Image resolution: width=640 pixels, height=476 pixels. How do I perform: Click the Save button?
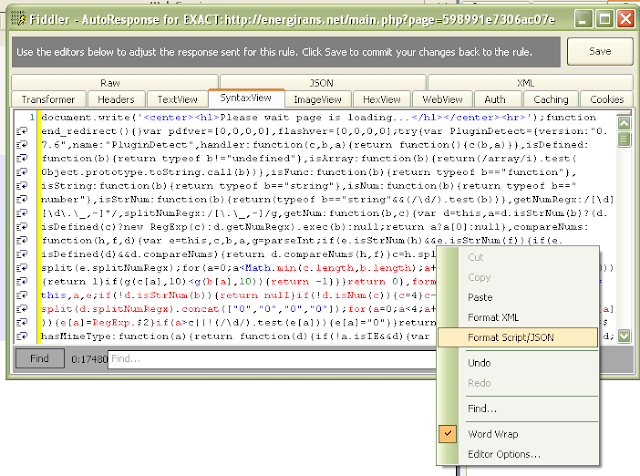(x=600, y=51)
